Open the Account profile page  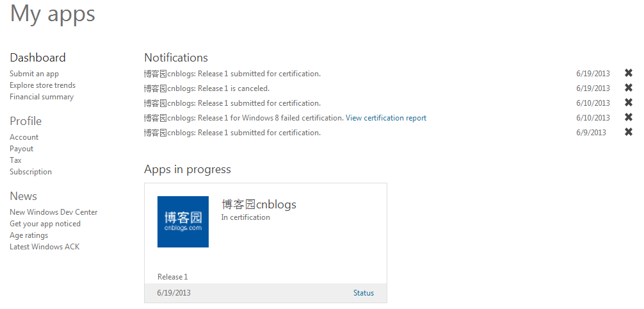click(24, 137)
